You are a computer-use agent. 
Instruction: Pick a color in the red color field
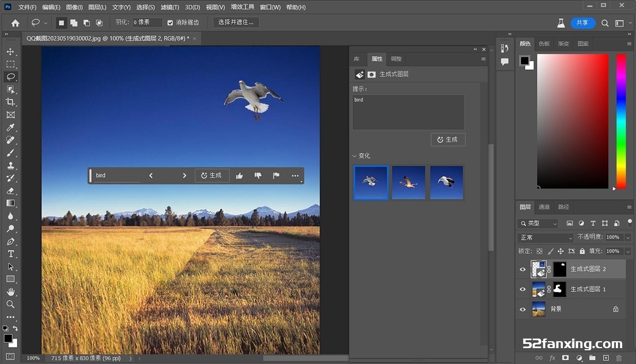(x=572, y=121)
